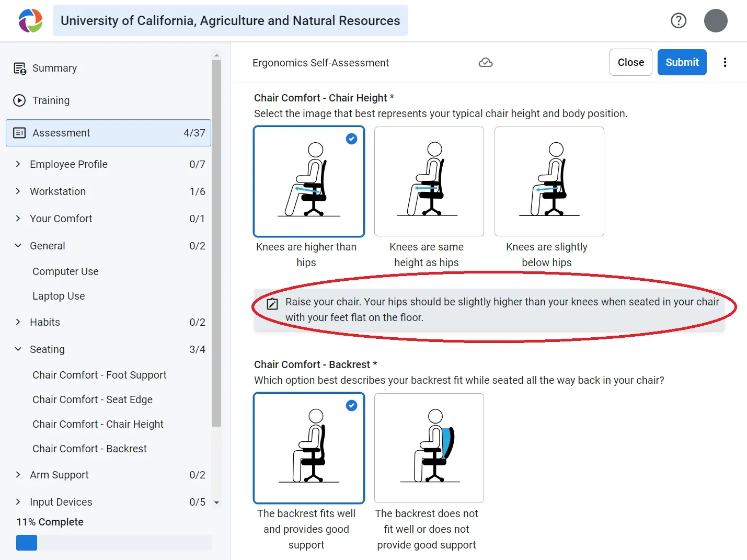Click the Assessment list icon
Screen dimensions: 747x560
(x=19, y=133)
